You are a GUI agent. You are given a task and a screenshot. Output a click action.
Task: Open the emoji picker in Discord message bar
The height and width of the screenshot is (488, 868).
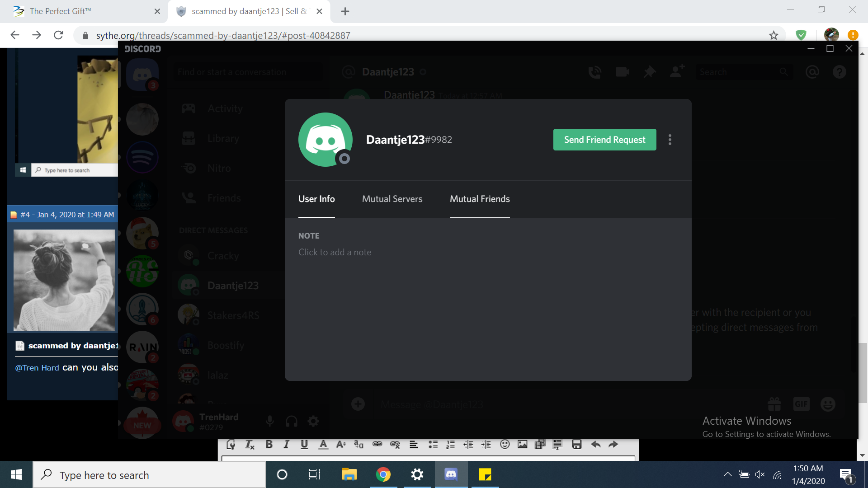coord(828,404)
